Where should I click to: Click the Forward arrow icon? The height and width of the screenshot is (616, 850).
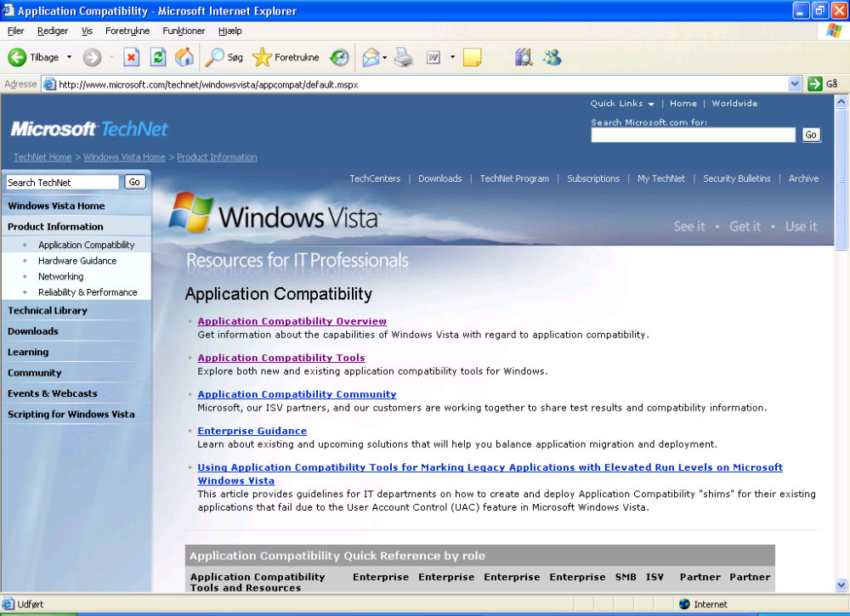(92, 57)
